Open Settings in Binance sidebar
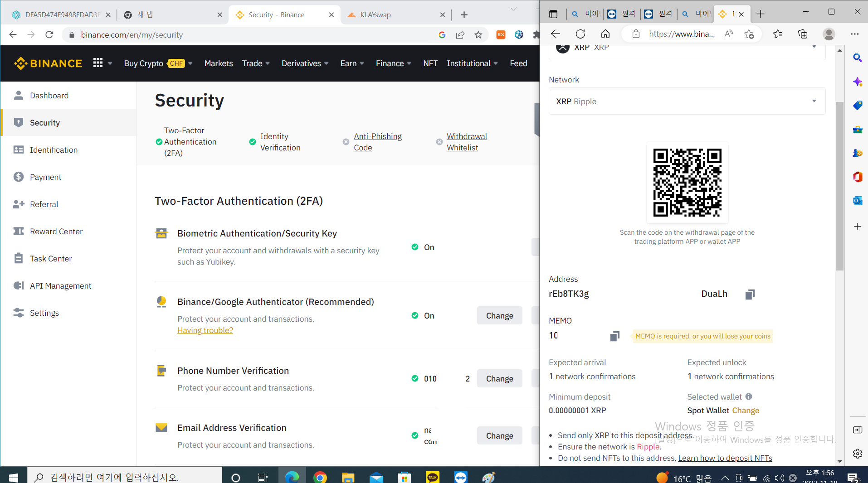The height and width of the screenshot is (483, 868). [x=68, y=313]
